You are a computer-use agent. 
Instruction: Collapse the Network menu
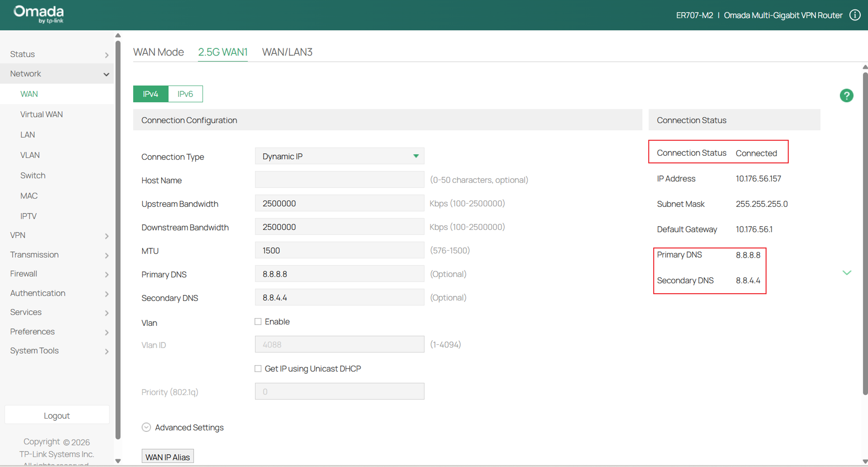(x=57, y=74)
